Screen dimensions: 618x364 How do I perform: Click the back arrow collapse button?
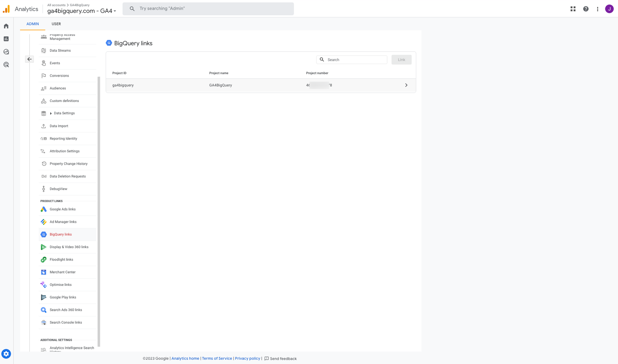coord(29,59)
